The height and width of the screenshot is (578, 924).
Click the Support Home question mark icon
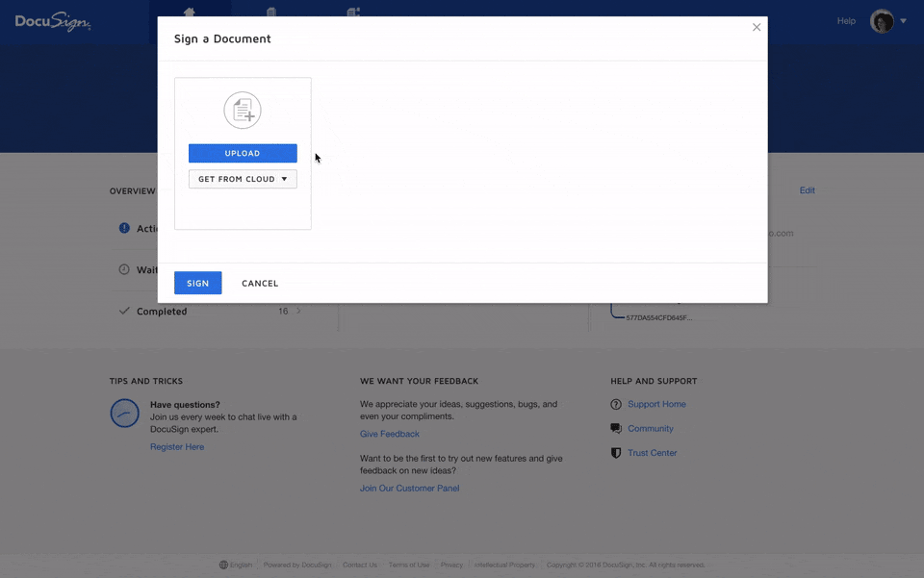(x=616, y=405)
